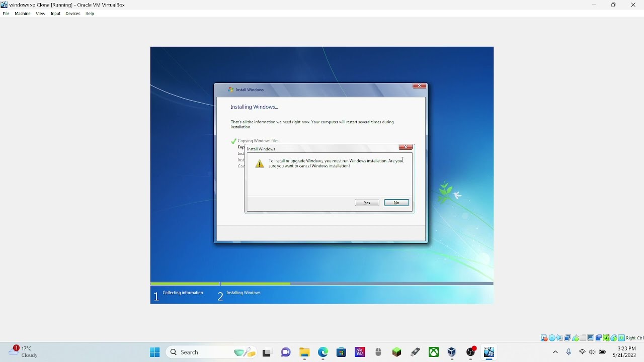
Task: Click the taskbar Search box
Action: point(212,352)
